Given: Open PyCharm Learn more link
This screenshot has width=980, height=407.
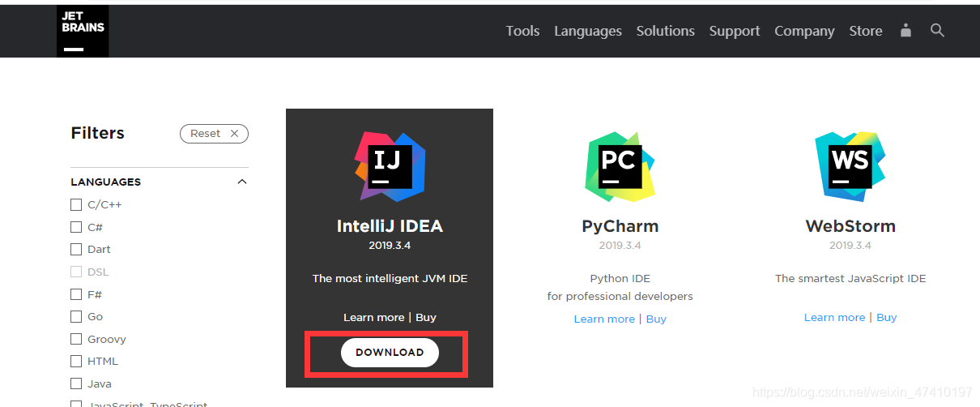Looking at the screenshot, I should [x=604, y=319].
